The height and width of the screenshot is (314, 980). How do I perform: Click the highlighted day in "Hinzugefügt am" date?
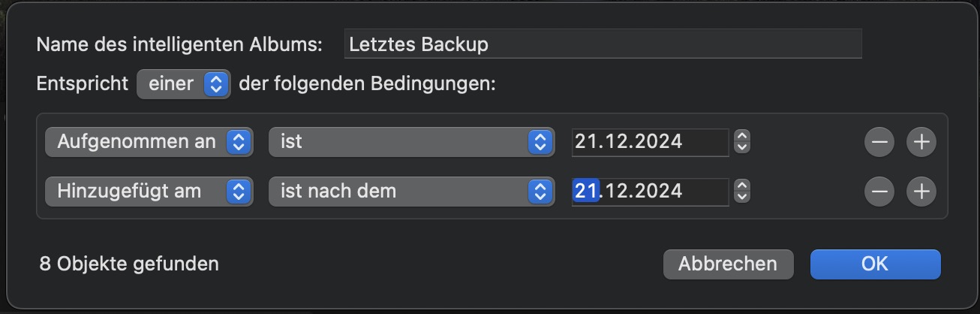point(585,192)
